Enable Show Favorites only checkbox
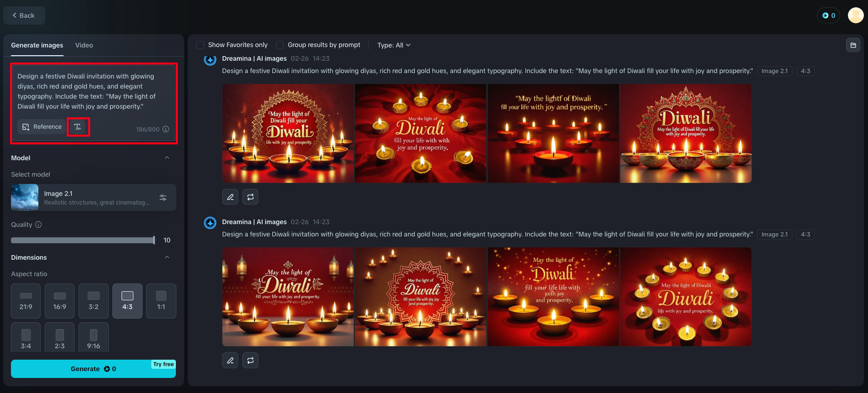 click(x=200, y=45)
